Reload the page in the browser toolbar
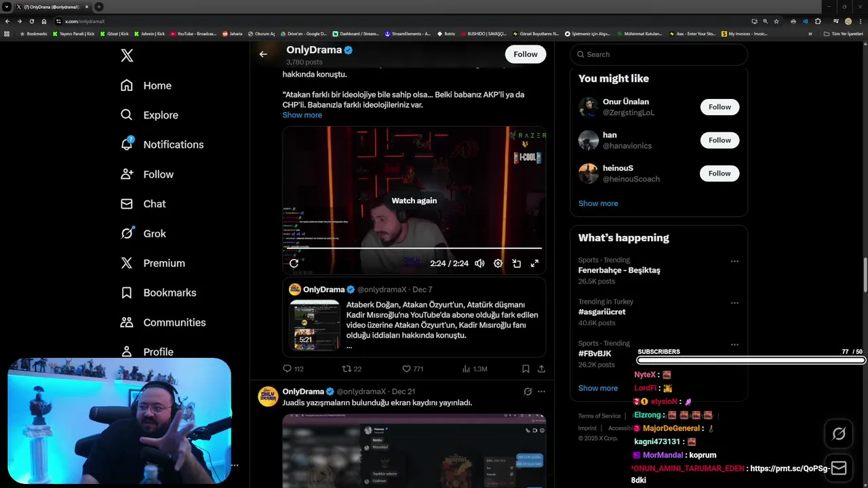Screen dimensions: 868x488 [x=31, y=21]
